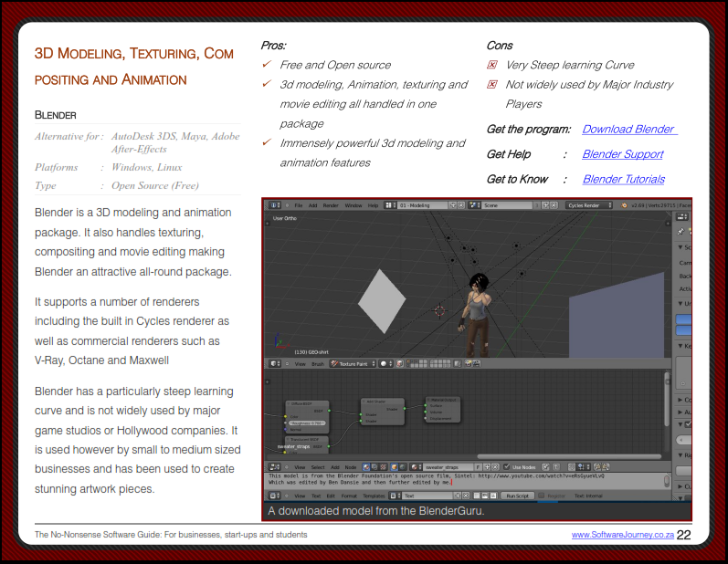The image size is (728, 564).
Task: Open the Render menu in Blender
Action: [x=330, y=205]
